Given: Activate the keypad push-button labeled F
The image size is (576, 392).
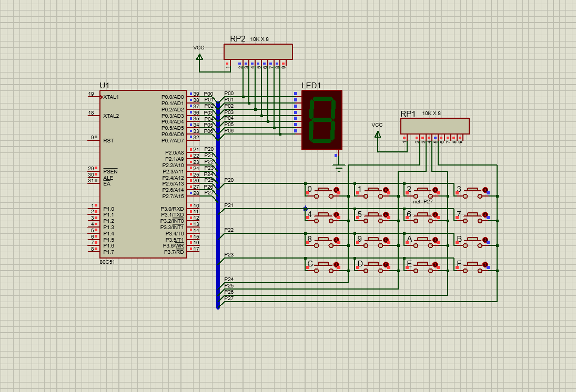Looking at the screenshot, I should pos(472,266).
